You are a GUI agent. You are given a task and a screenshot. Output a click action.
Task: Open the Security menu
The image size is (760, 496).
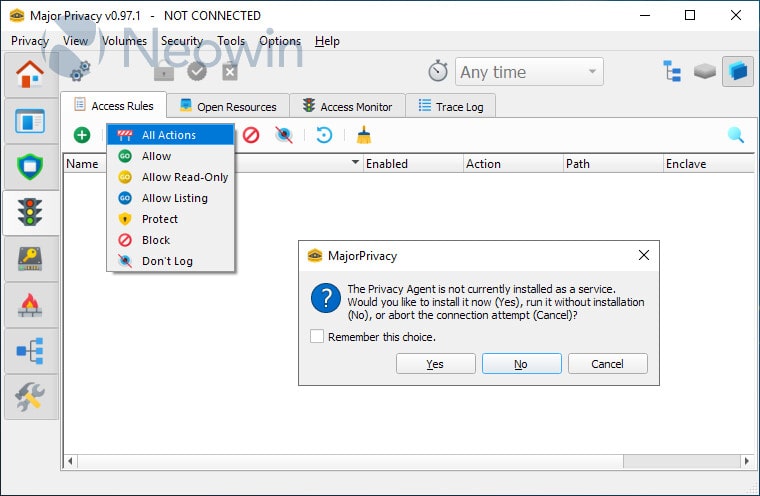click(182, 41)
